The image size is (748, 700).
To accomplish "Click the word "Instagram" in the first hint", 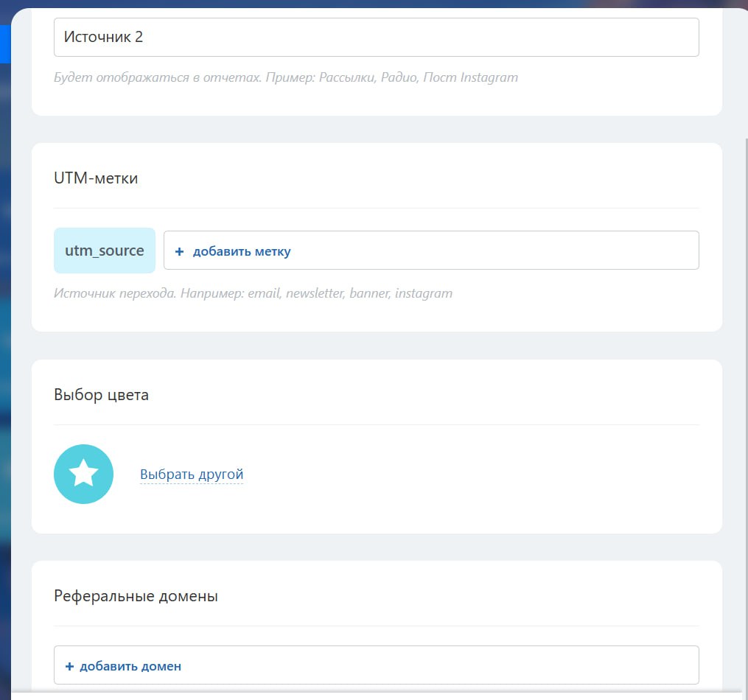I will (x=489, y=77).
